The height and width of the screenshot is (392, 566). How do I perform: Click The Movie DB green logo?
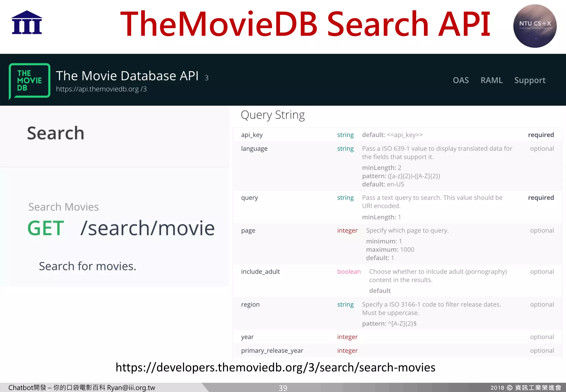(30, 81)
